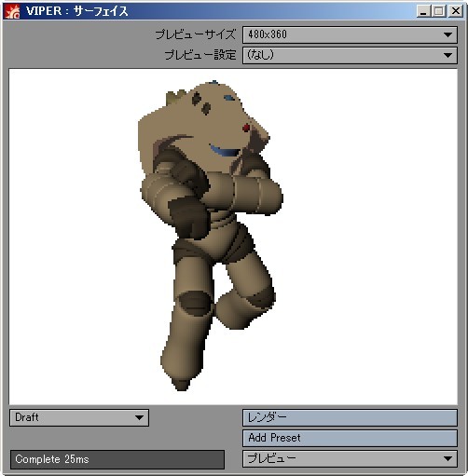This screenshot has height=476, width=468.
Task: Pick the red dot on robot's face
Action: tap(246, 128)
